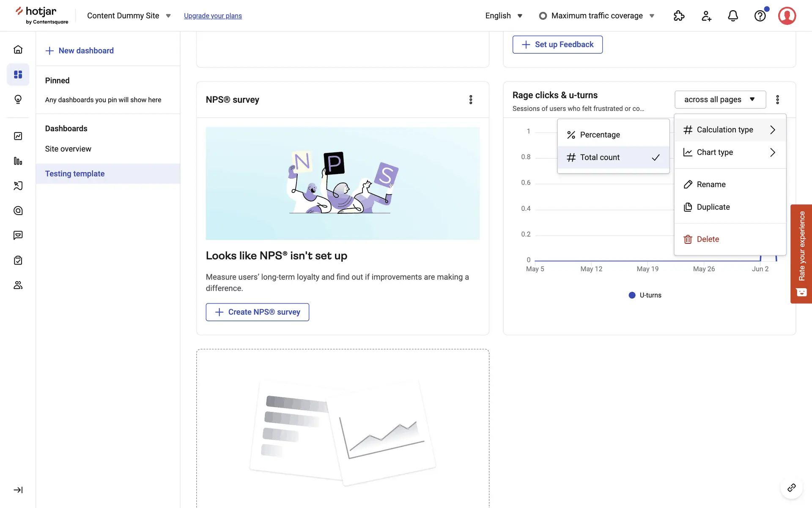Open the integrations puzzle icon
The image size is (812, 508).
[x=679, y=16]
